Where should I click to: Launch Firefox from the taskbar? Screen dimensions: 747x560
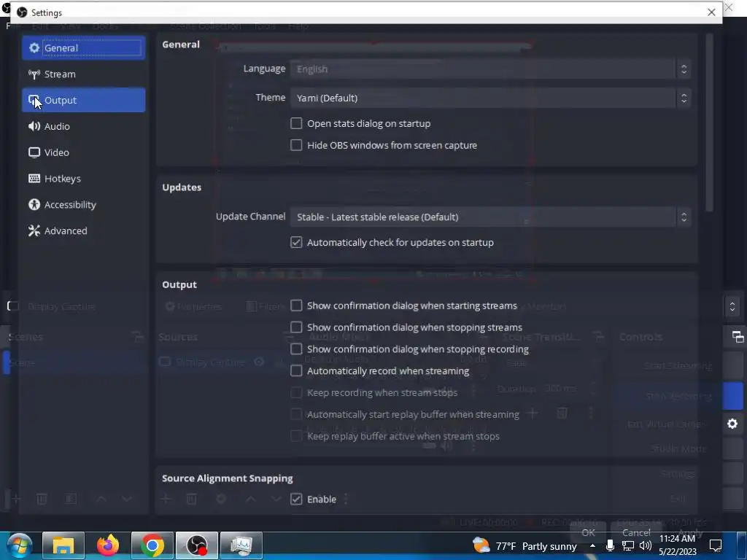(108, 545)
